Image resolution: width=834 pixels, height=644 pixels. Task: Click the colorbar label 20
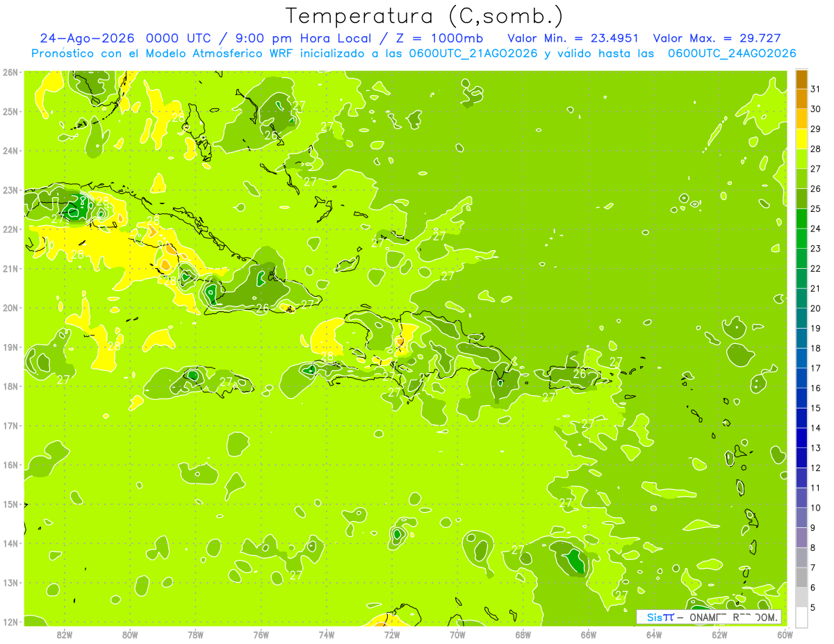815,308
